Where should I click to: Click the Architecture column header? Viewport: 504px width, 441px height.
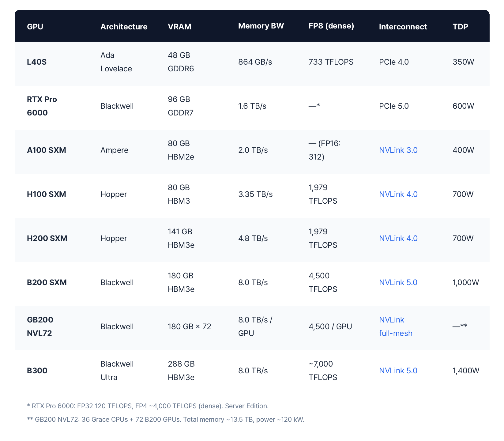click(124, 27)
